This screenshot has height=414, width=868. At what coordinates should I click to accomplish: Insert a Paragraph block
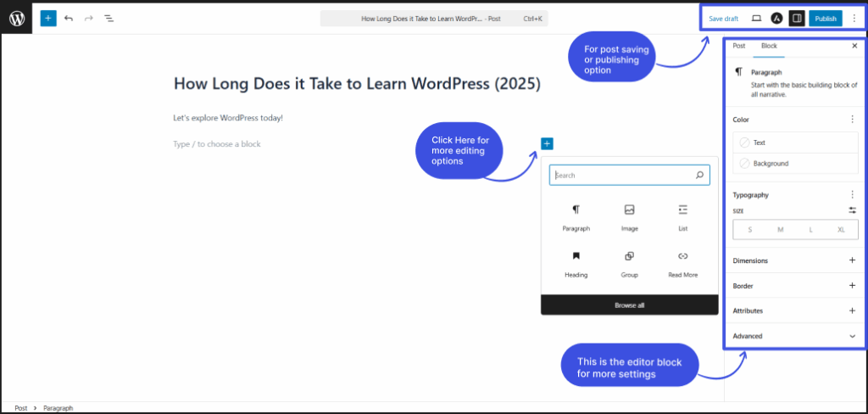coord(576,218)
